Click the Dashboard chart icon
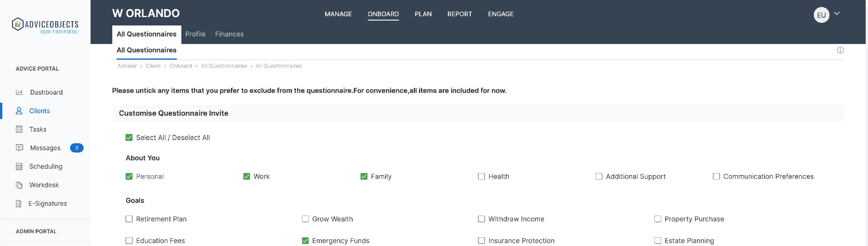The height and width of the screenshot is (246, 868). tap(19, 92)
